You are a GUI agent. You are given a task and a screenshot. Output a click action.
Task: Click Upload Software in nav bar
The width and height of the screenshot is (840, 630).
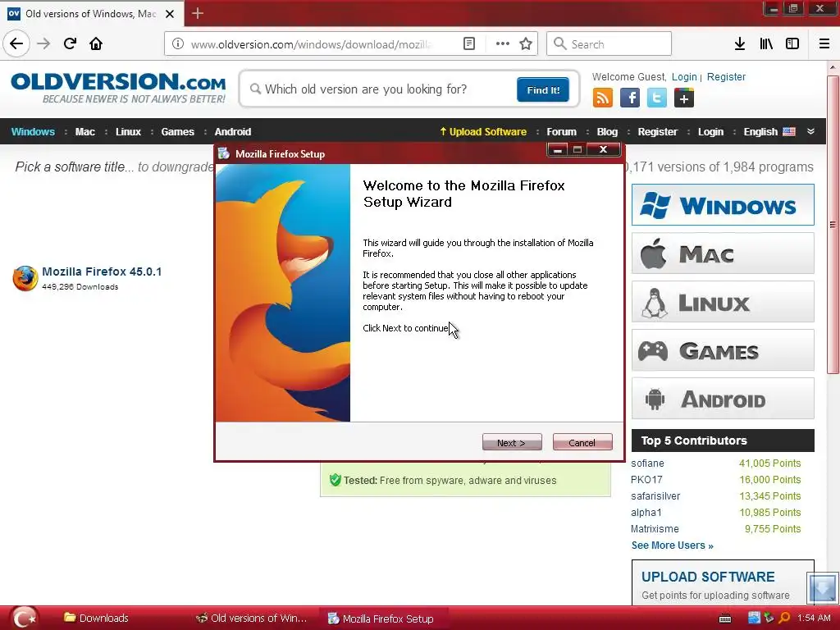[x=483, y=132]
